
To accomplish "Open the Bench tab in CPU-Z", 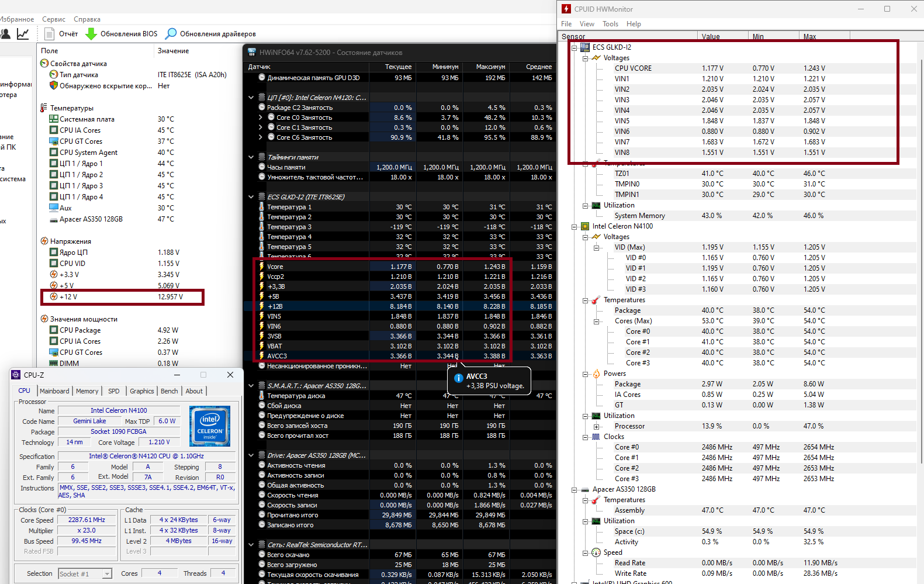I will [x=169, y=391].
